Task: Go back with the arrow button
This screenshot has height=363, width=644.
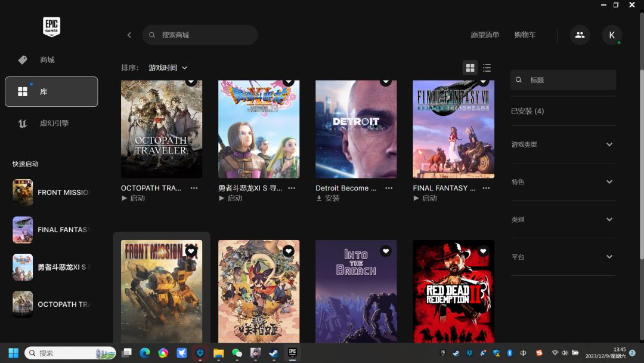Action: [x=129, y=35]
